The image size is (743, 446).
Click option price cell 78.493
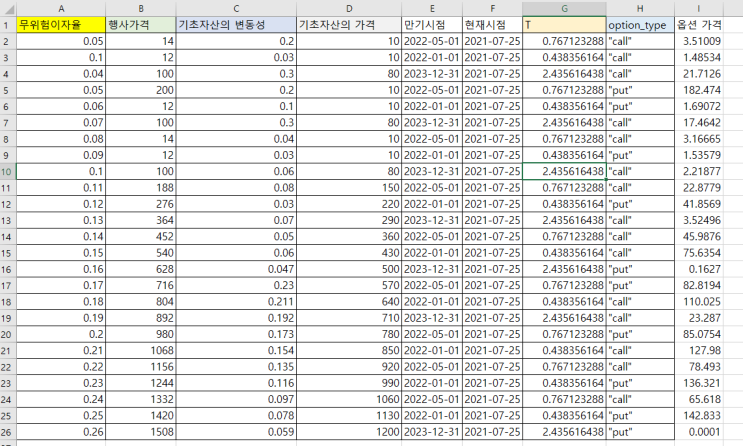tap(698, 367)
